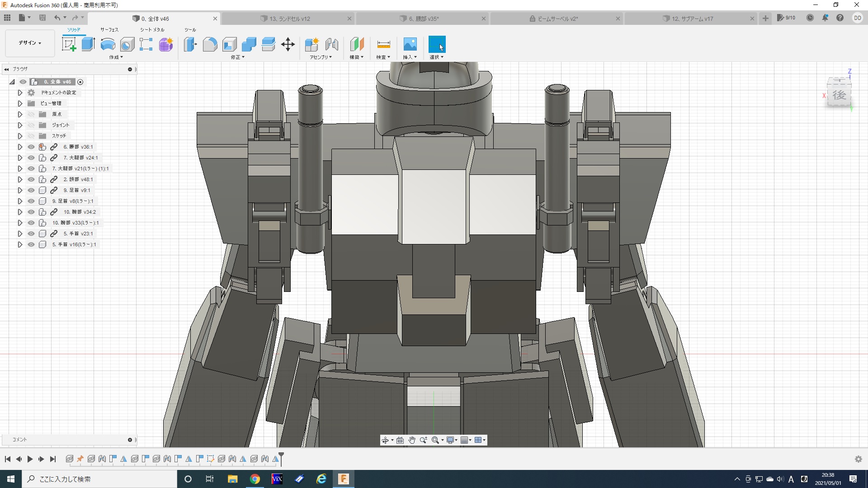868x488 pixels.
Task: Expand the 7. 大腿部 v24:1 tree node
Action: 20,158
